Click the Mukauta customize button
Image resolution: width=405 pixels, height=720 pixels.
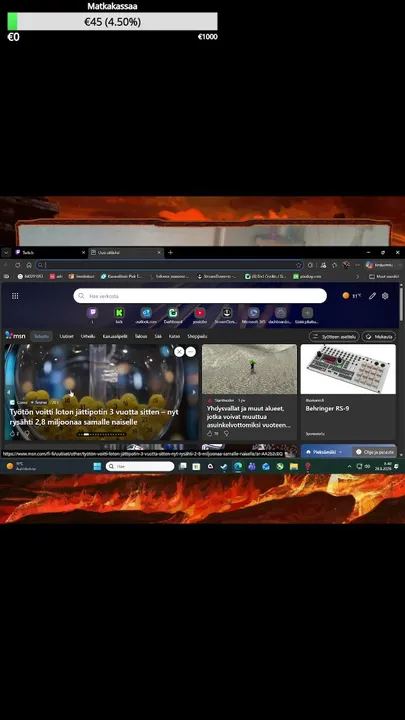pyautogui.click(x=379, y=337)
